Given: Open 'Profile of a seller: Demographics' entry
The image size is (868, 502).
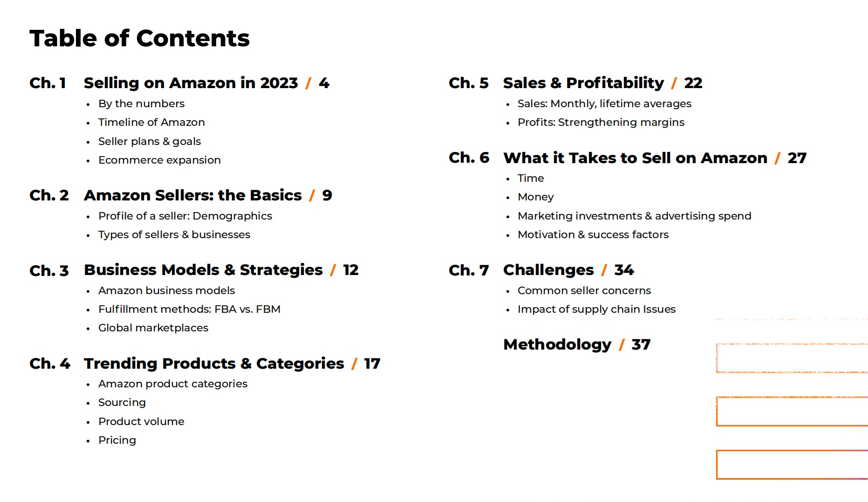Looking at the screenshot, I should tap(185, 216).
